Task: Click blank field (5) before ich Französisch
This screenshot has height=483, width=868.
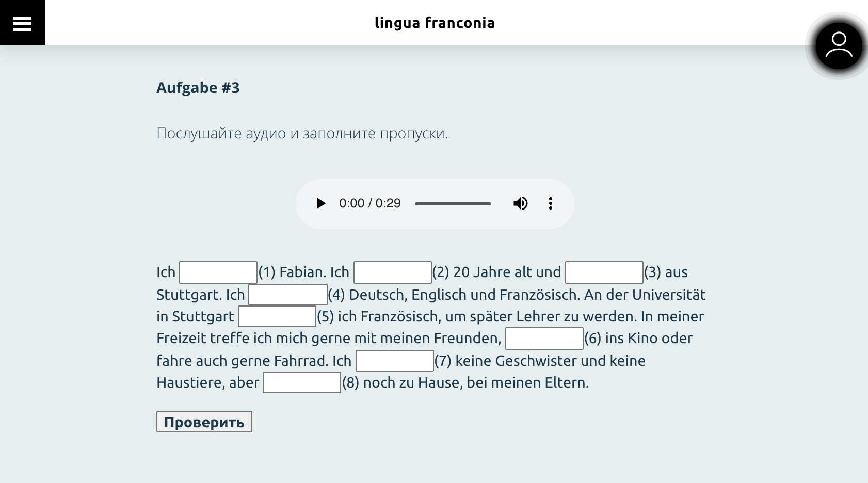Action: pyautogui.click(x=277, y=317)
